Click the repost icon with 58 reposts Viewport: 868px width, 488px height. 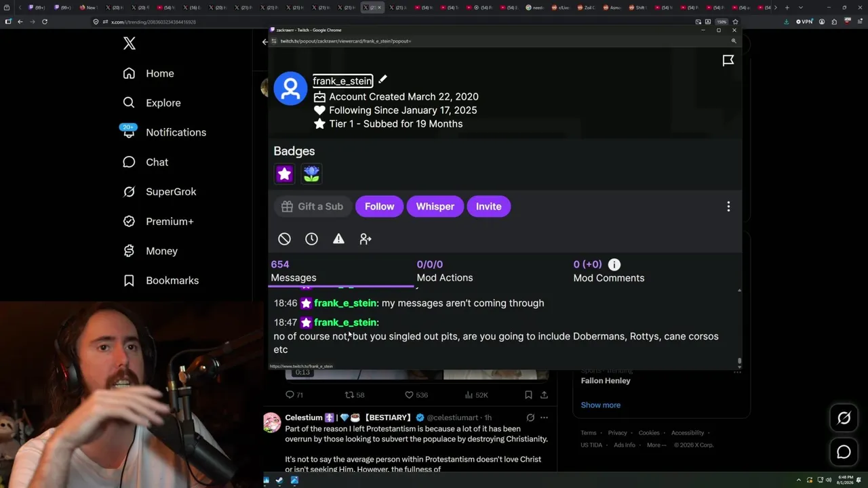(350, 394)
